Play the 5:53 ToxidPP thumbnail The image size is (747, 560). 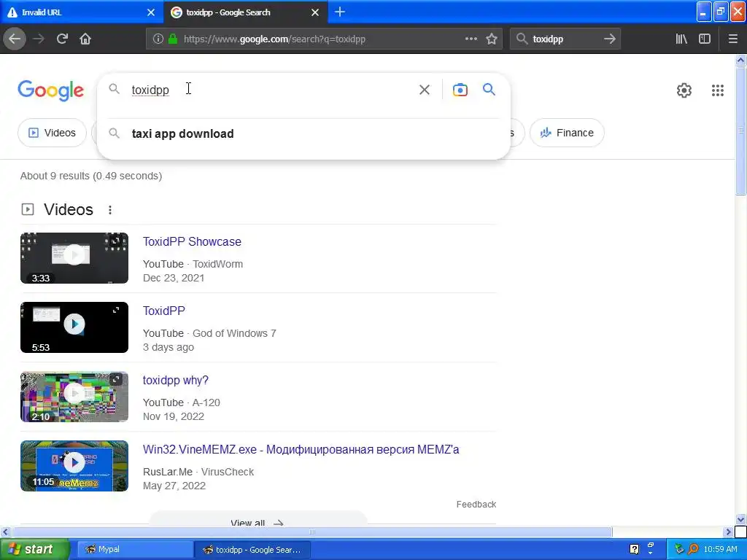click(74, 327)
